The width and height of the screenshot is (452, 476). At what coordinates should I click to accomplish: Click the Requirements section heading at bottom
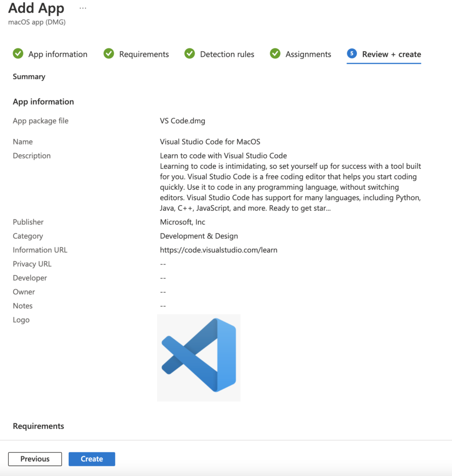[x=38, y=426]
